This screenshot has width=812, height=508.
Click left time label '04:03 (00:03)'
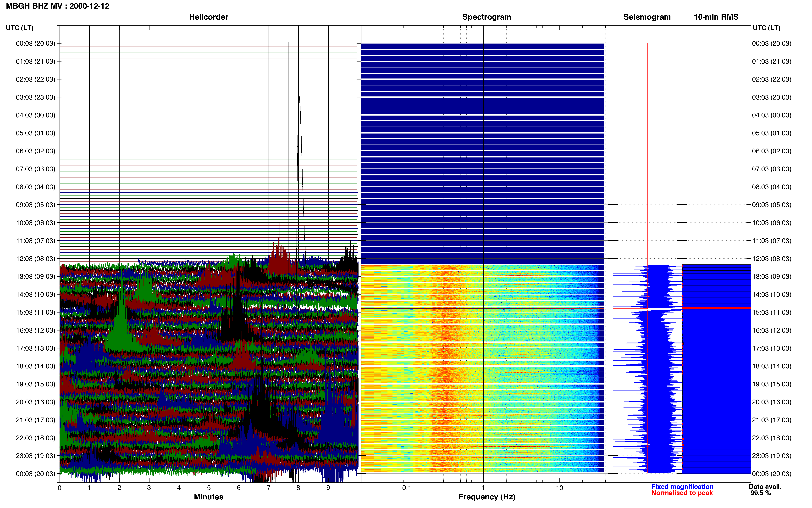click(x=36, y=115)
